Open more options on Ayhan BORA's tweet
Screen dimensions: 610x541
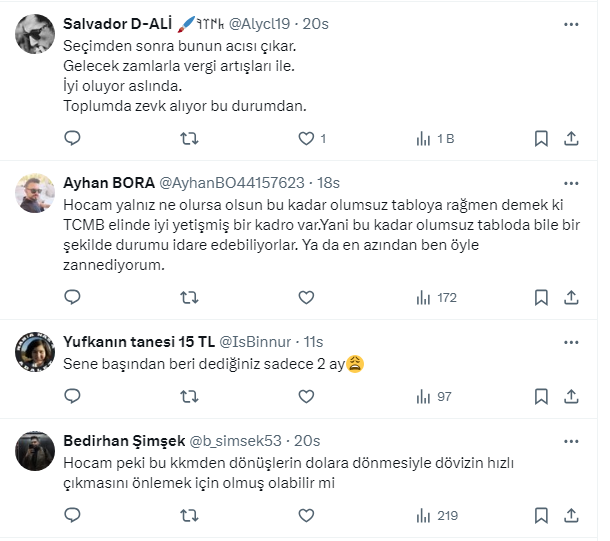coord(571,183)
